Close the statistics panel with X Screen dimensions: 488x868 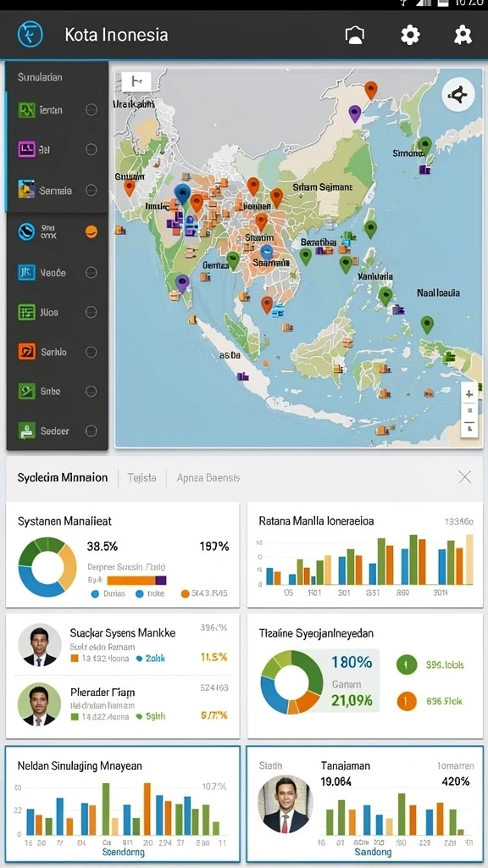click(465, 476)
